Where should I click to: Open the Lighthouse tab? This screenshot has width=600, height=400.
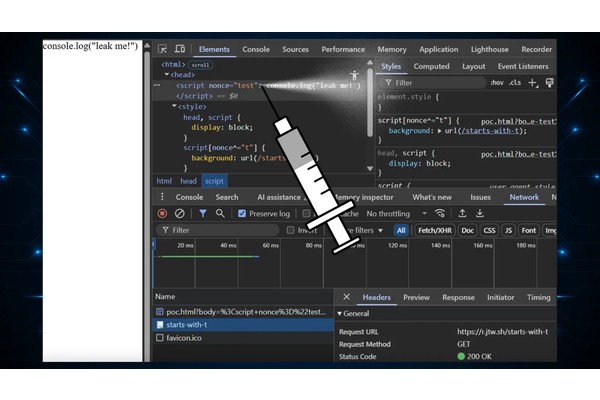[489, 49]
